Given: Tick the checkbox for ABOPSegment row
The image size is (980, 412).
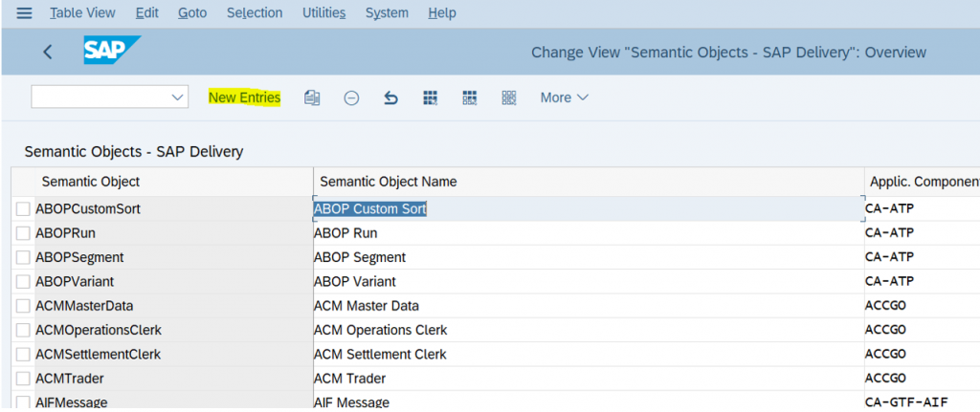Looking at the screenshot, I should 23,258.
